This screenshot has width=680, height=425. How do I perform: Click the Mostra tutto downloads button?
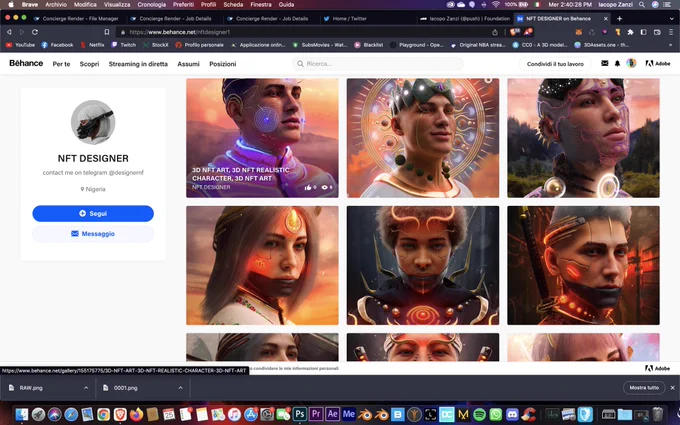644,388
